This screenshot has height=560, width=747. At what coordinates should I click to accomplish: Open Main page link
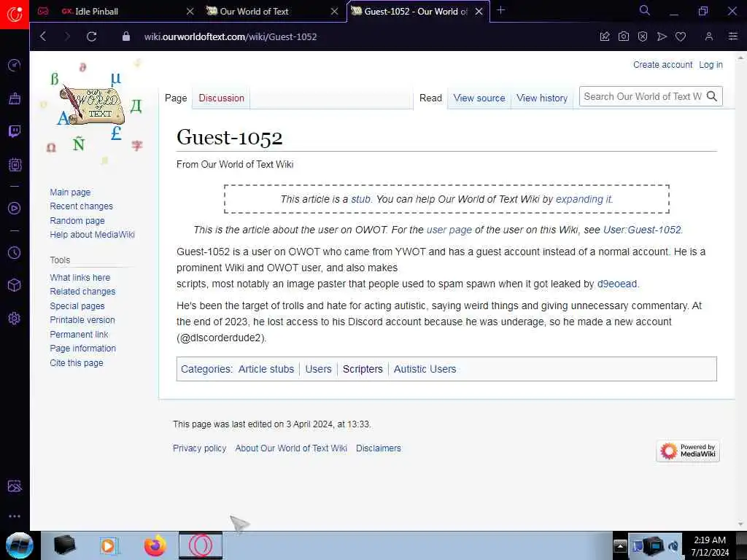70,192
